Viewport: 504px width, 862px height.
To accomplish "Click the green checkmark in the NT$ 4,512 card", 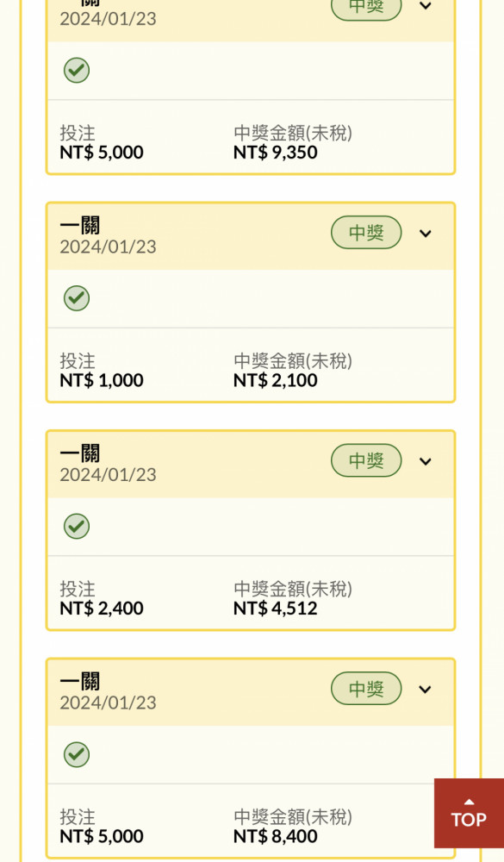I will tap(77, 527).
